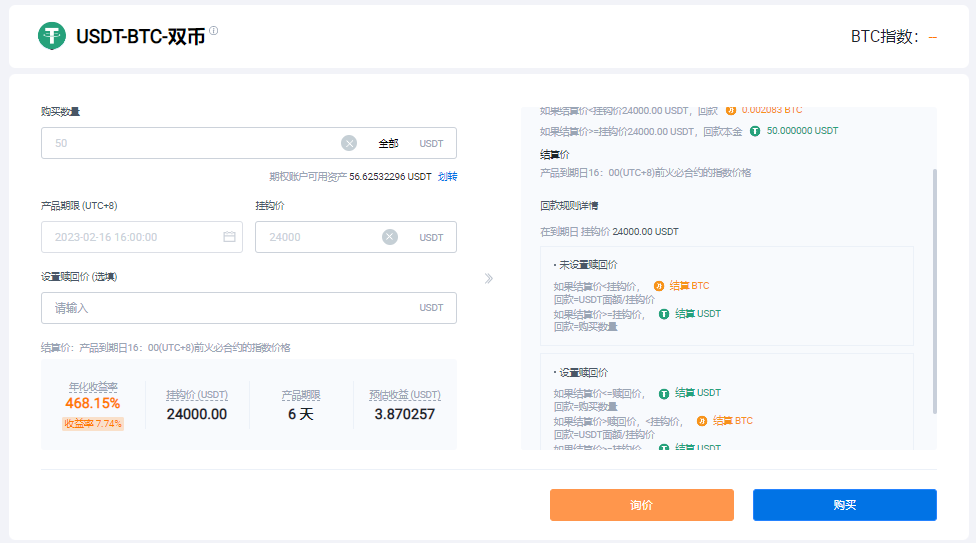Click the 挂钩价 (USDT) summary label

tap(197, 395)
